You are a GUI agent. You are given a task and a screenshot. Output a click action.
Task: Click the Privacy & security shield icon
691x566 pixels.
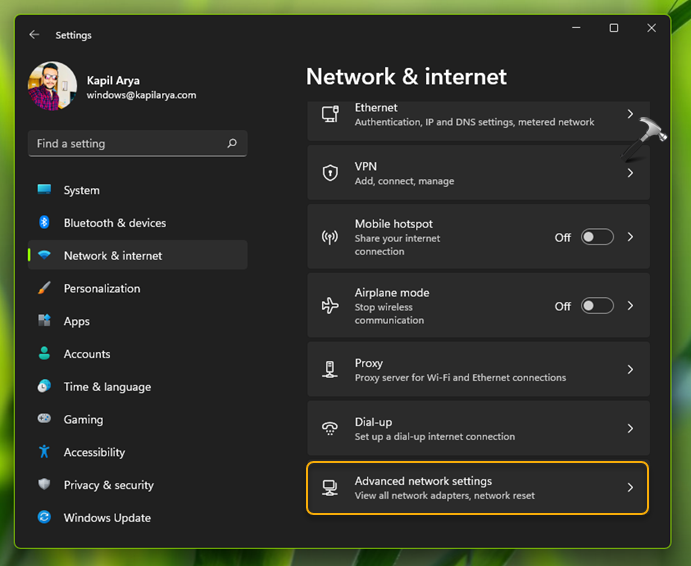click(44, 485)
